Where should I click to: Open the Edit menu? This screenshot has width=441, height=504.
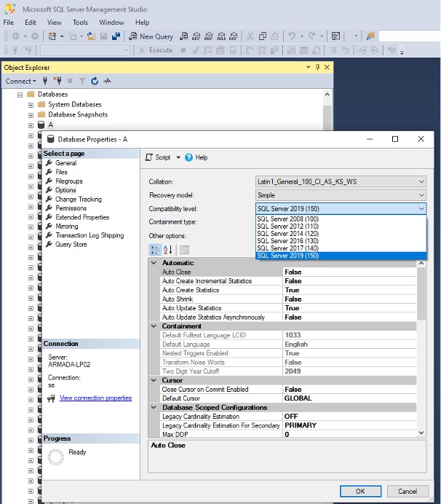31,23
